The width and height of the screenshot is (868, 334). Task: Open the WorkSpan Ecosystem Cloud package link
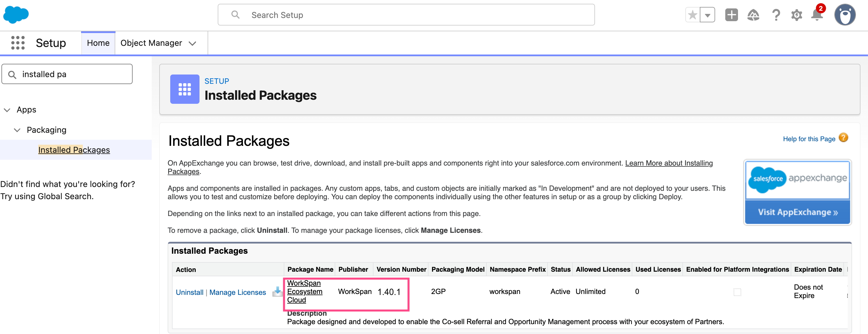(305, 291)
